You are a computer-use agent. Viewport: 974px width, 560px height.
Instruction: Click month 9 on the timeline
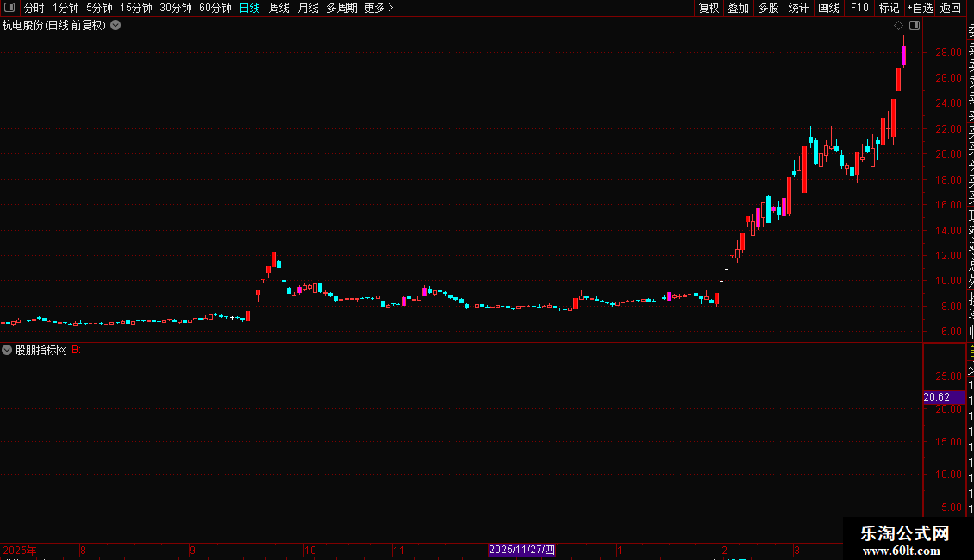click(192, 550)
